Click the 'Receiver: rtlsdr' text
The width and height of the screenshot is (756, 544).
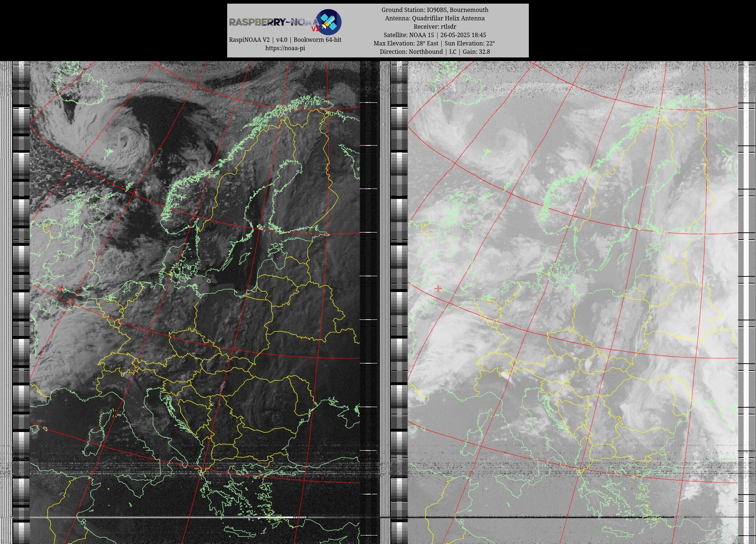point(435,27)
